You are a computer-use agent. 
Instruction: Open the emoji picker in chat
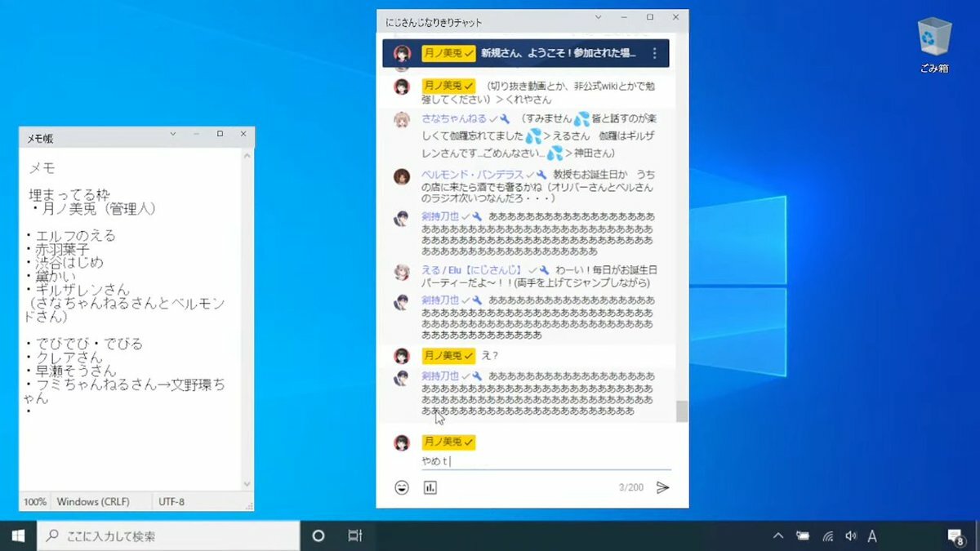click(x=402, y=487)
